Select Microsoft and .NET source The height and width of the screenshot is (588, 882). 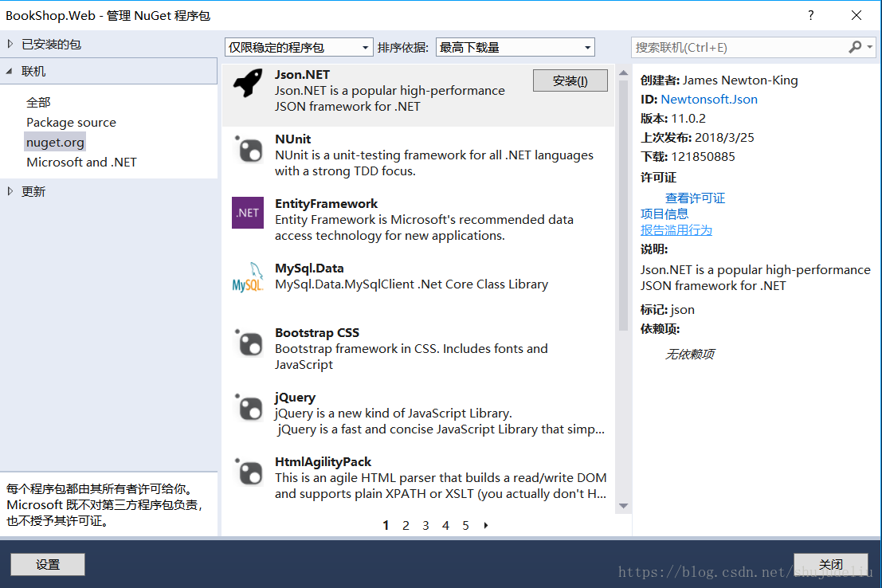point(81,162)
